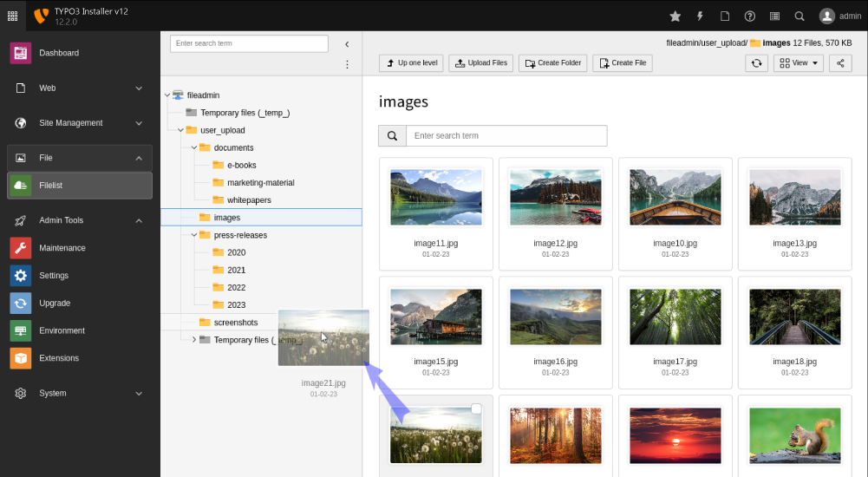Click the Upload Files button
Image resolution: width=868 pixels, height=477 pixels.
(x=480, y=63)
